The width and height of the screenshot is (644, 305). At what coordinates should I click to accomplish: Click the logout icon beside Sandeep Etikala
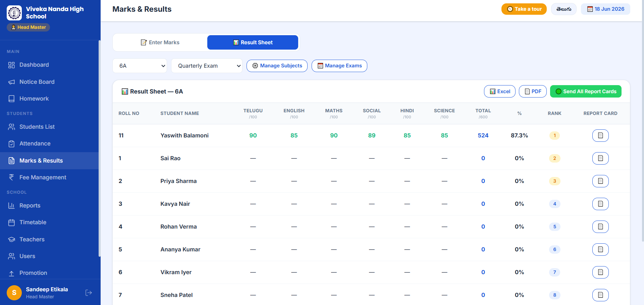point(89,293)
